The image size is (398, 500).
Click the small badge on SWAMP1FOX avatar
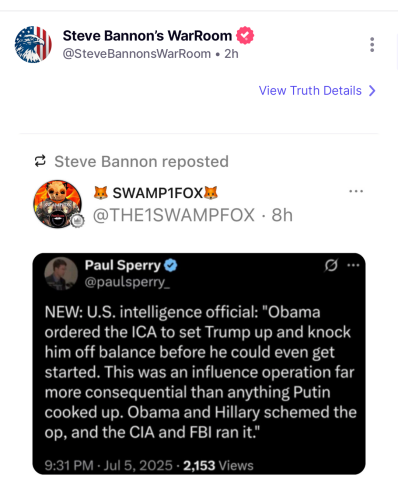click(78, 221)
